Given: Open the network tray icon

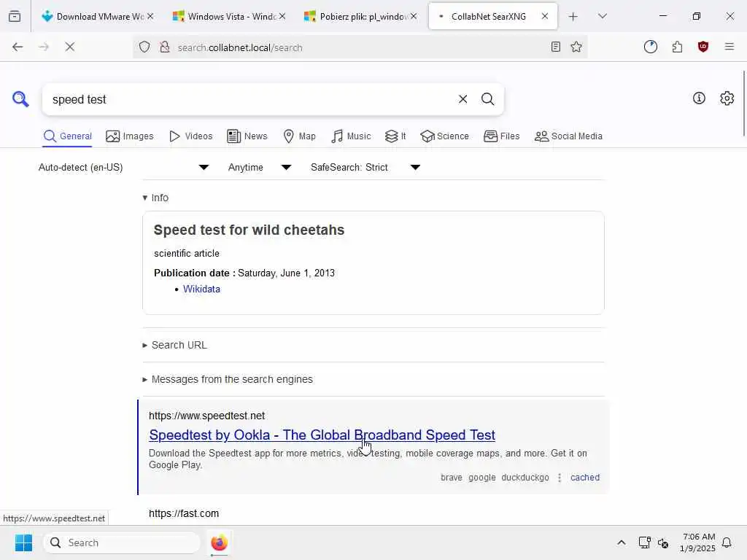Looking at the screenshot, I should (644, 542).
